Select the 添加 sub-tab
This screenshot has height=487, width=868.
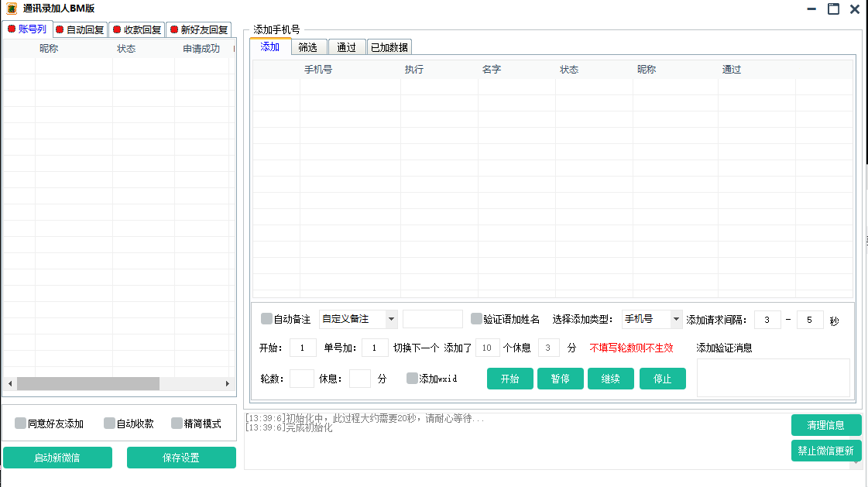269,47
